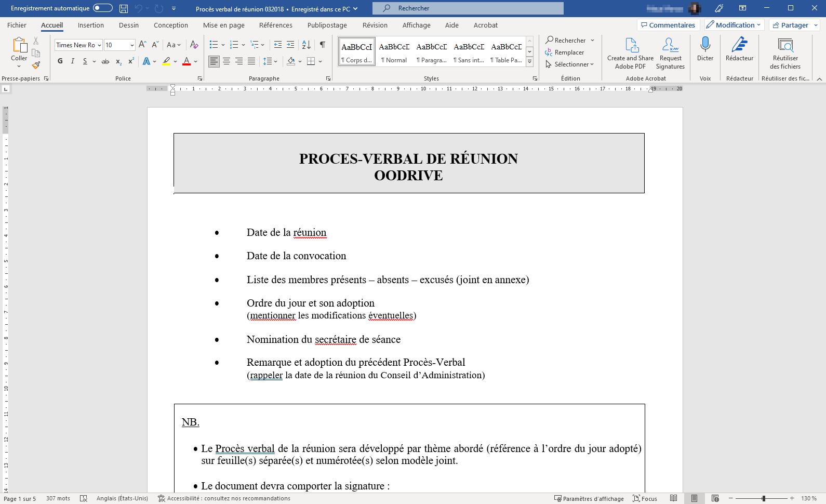Center align the paragraph text
Image resolution: width=826 pixels, height=504 pixels.
(227, 61)
